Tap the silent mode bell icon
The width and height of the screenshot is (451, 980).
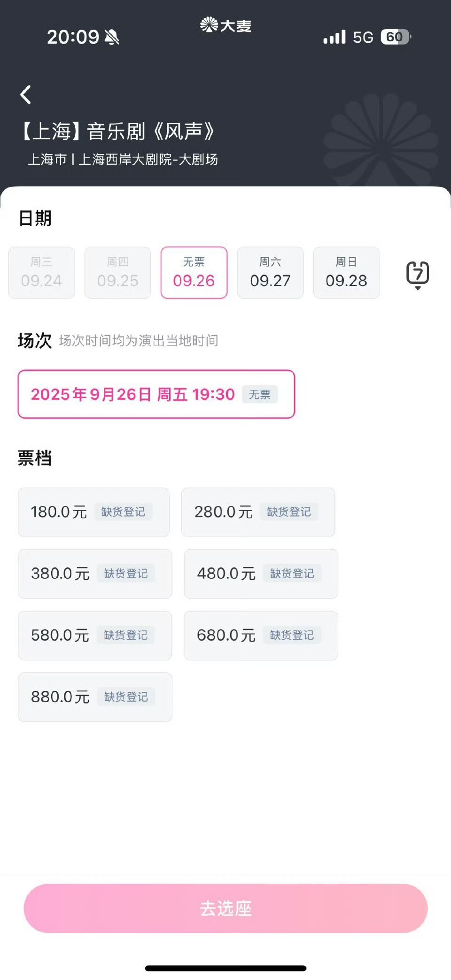[112, 37]
